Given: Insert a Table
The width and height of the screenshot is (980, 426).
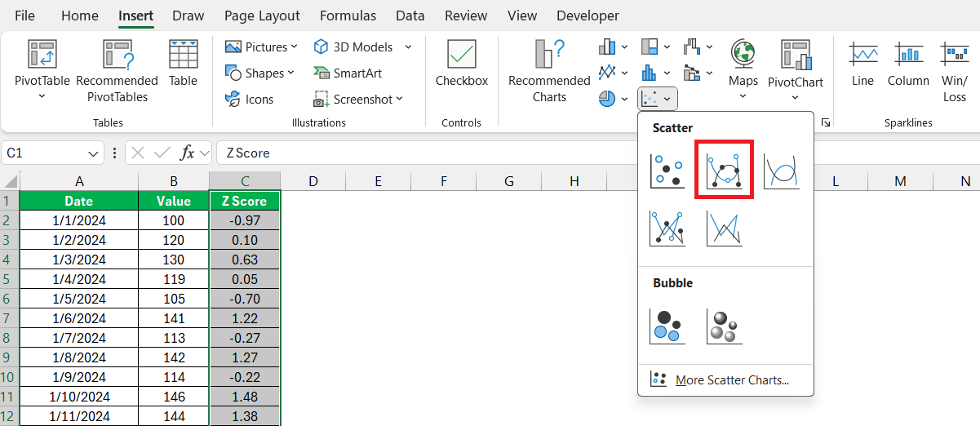Looking at the screenshot, I should click(x=183, y=64).
